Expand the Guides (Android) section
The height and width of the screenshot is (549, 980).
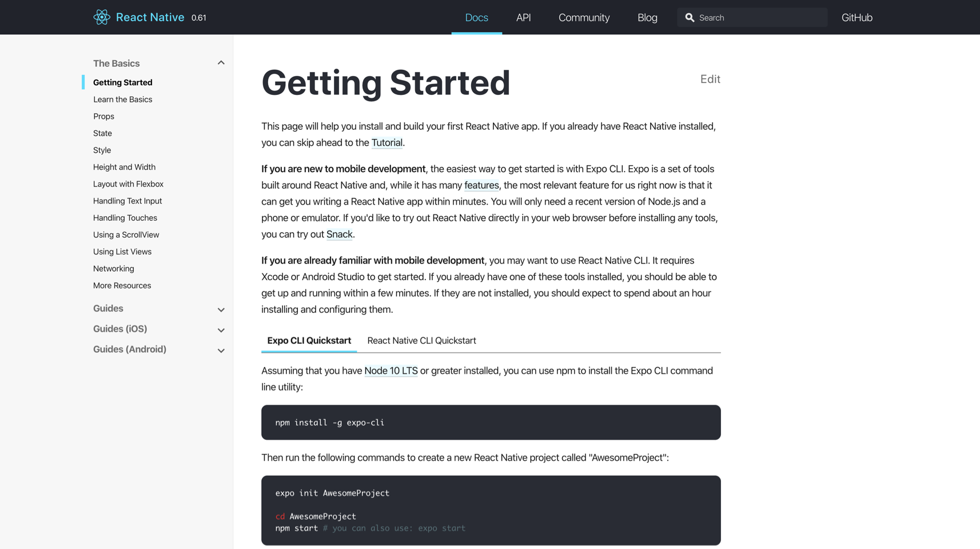point(221,351)
